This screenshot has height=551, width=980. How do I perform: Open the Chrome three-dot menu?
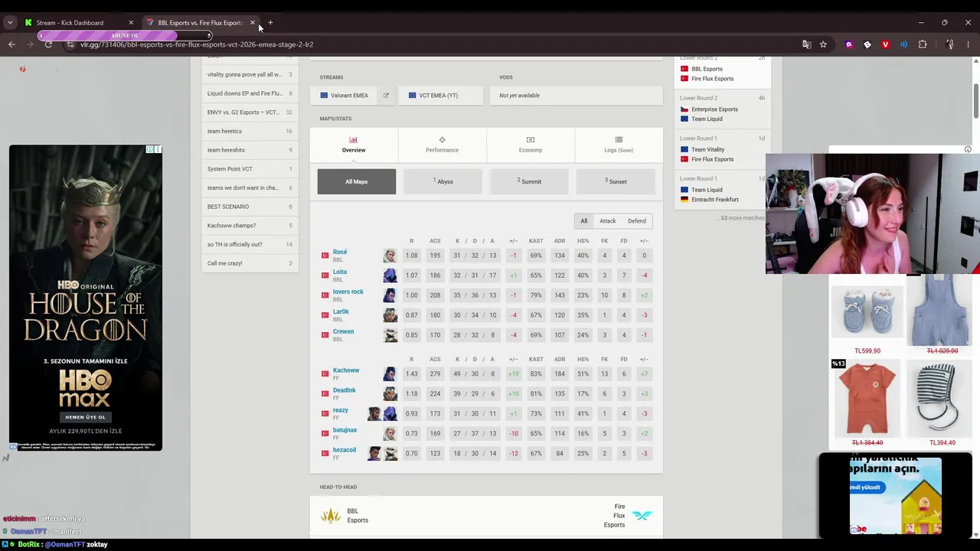(x=968, y=44)
